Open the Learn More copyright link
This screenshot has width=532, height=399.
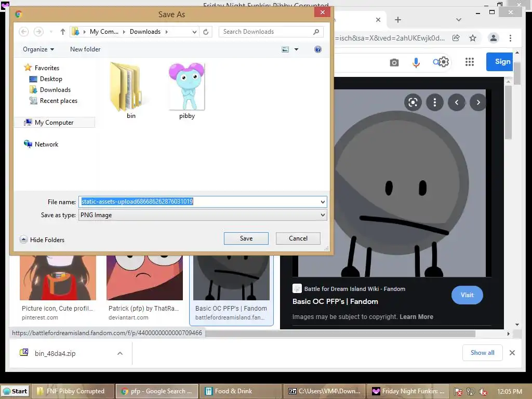click(x=416, y=316)
